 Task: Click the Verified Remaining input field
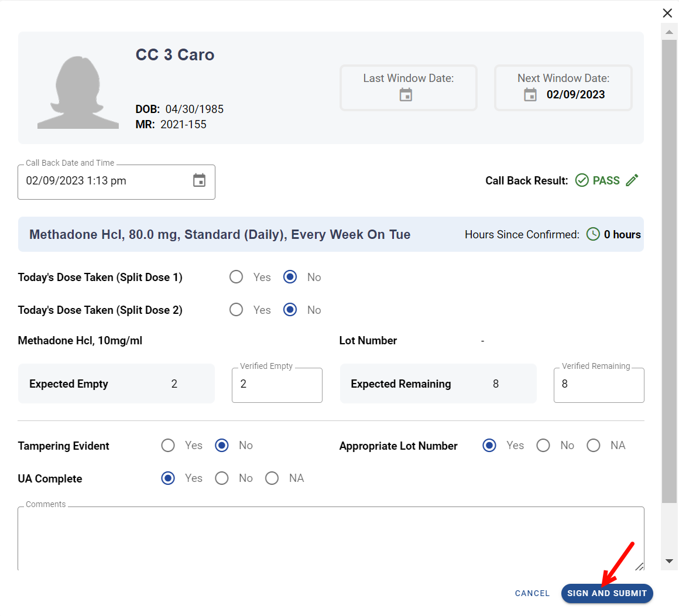(x=599, y=385)
